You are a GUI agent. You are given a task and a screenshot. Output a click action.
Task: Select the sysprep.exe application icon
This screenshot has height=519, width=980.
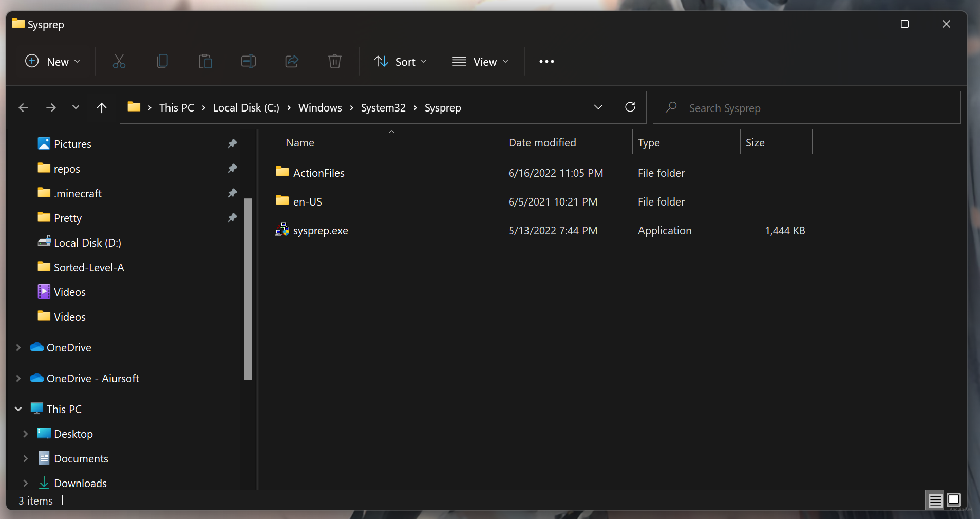coord(282,230)
